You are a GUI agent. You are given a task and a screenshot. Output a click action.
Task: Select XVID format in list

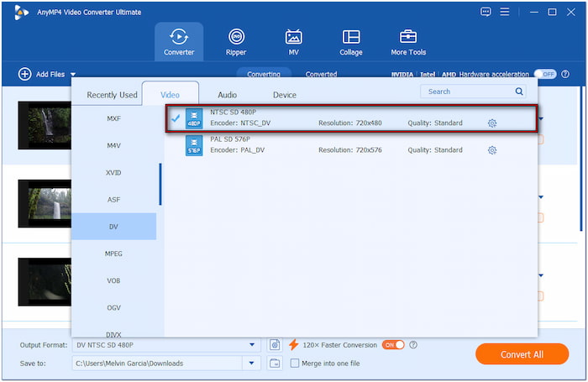[113, 173]
